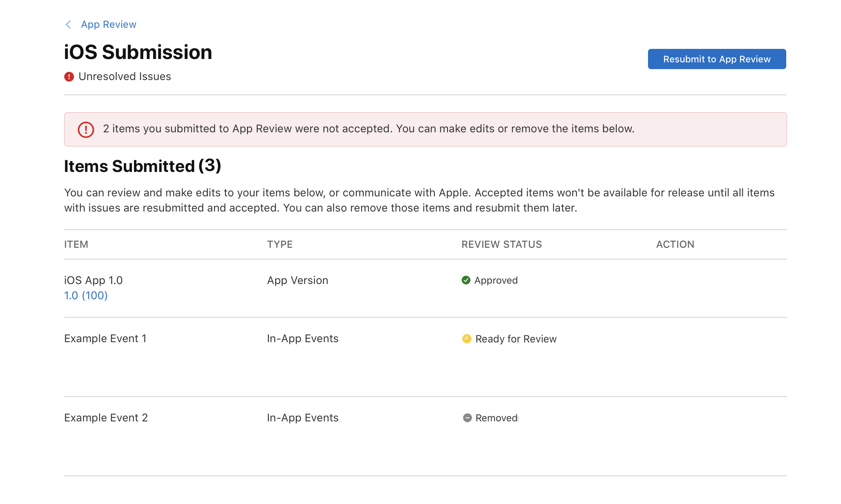Click the Approved status label
The image size is (841, 504).
click(x=496, y=280)
